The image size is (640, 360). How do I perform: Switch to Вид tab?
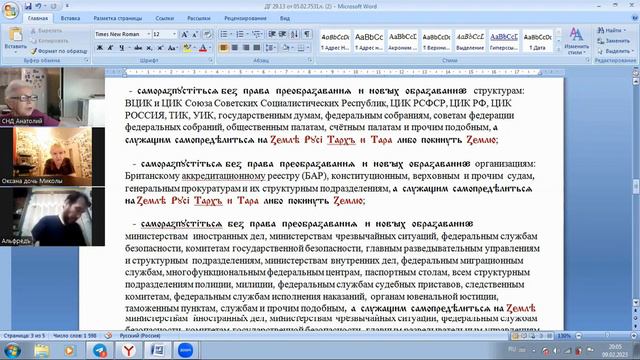[284, 18]
